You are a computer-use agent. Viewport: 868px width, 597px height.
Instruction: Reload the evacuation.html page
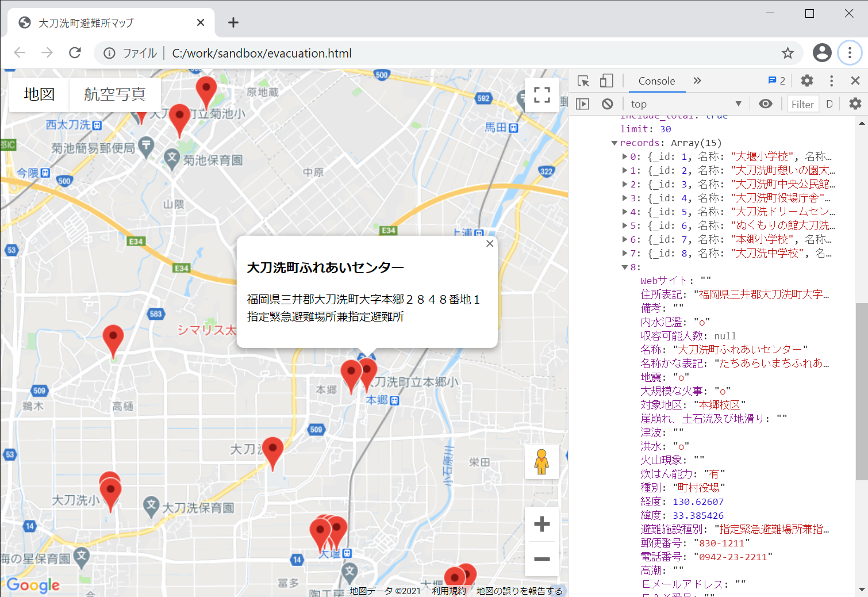click(x=75, y=53)
